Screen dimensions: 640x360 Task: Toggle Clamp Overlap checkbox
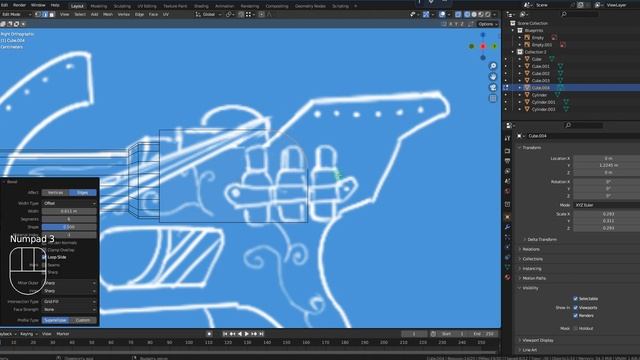coord(44,250)
